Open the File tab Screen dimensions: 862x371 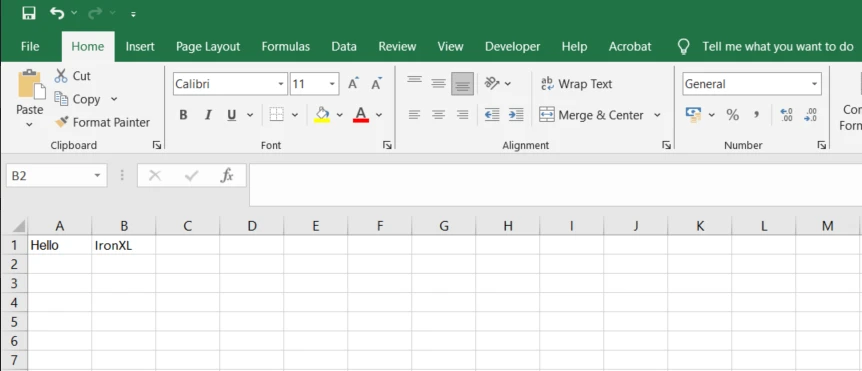[30, 47]
